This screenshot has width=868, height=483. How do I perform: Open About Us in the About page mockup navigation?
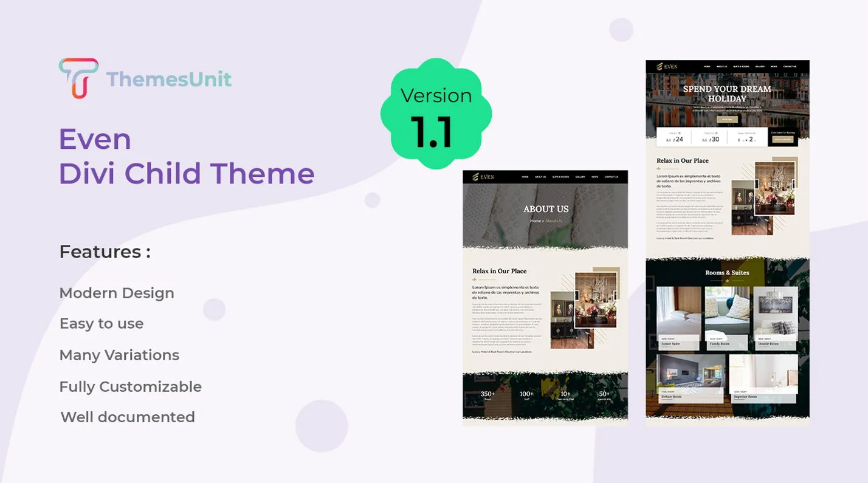[x=540, y=177]
